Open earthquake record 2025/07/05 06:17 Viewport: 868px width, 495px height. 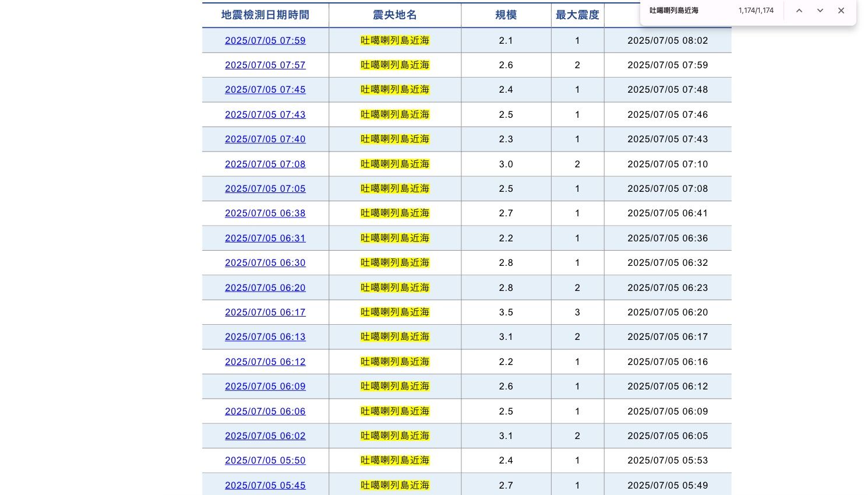265,312
